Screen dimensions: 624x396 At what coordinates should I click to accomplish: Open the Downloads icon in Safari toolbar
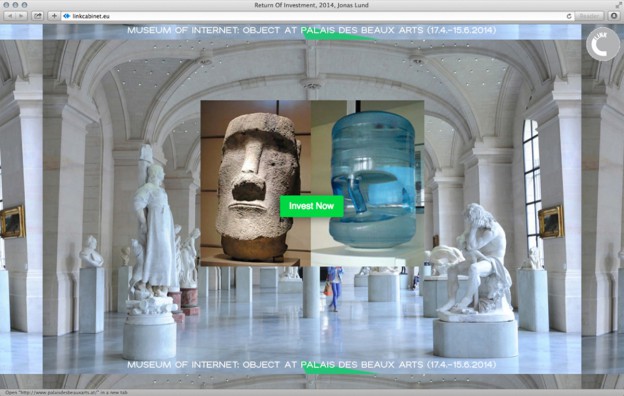[614, 16]
